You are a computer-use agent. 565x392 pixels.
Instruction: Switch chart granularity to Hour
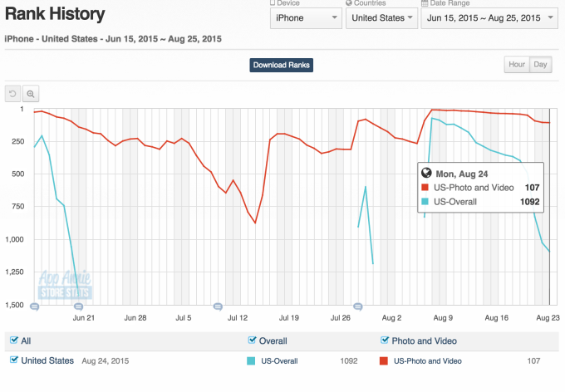[516, 65]
